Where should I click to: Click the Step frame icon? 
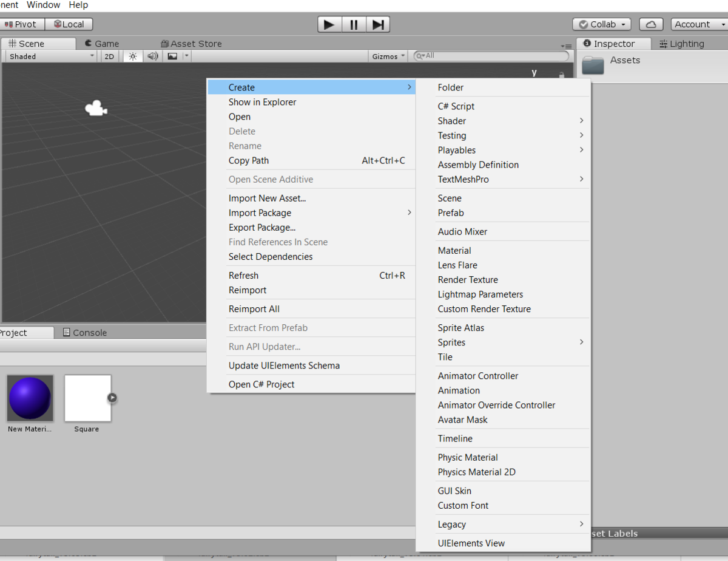click(378, 24)
